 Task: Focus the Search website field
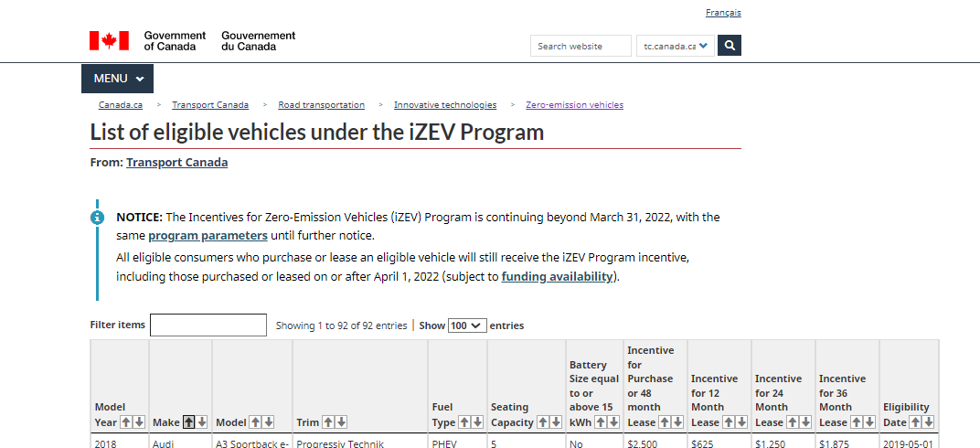[581, 46]
